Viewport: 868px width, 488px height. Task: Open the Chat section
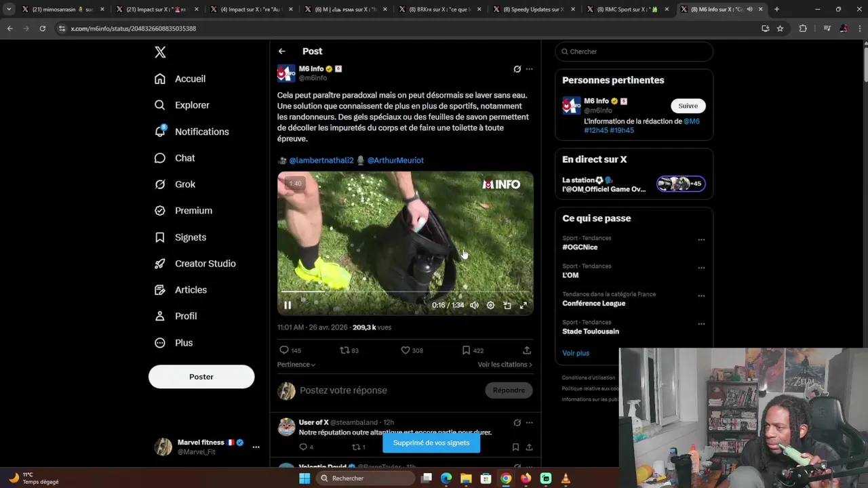[174, 158]
